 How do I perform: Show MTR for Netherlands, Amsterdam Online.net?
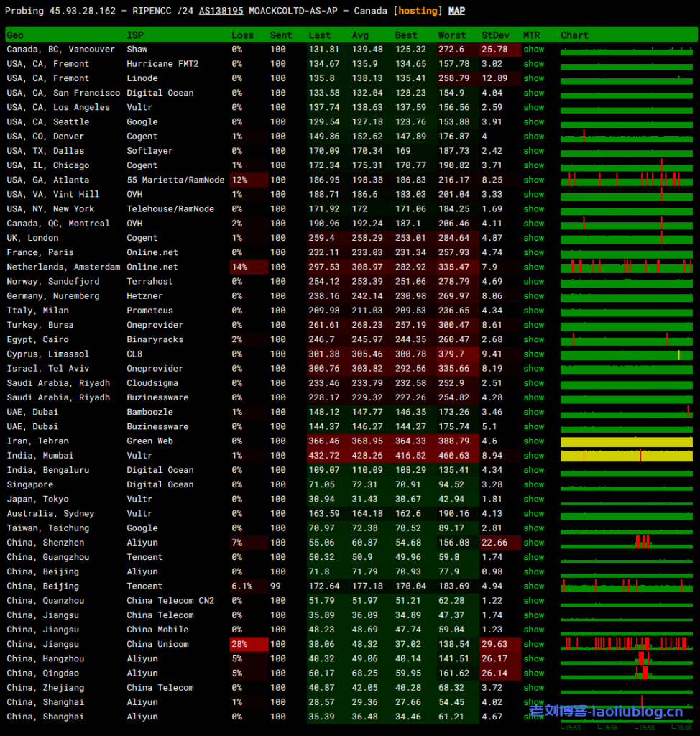533,267
